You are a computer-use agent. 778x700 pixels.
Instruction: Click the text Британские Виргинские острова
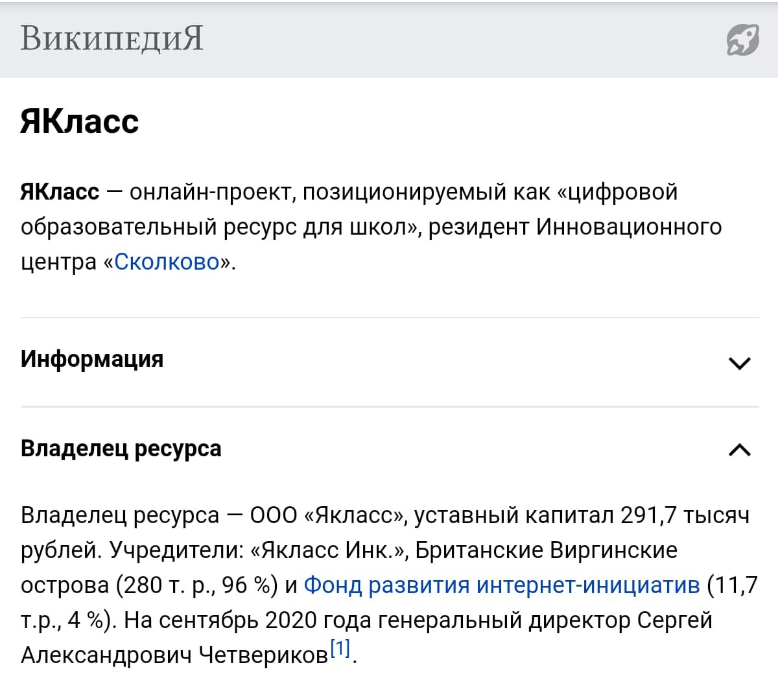pos(349,568)
